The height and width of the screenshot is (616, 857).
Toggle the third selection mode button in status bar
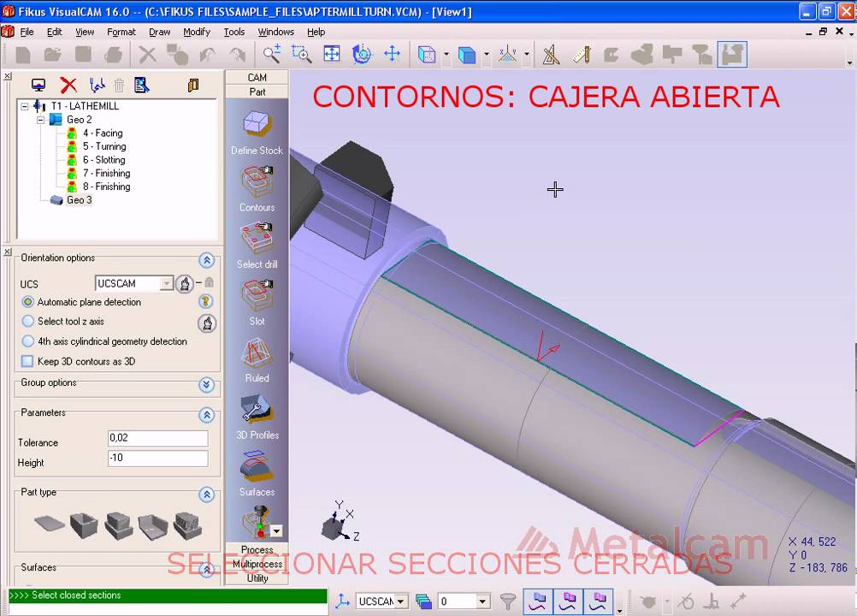tap(598, 601)
